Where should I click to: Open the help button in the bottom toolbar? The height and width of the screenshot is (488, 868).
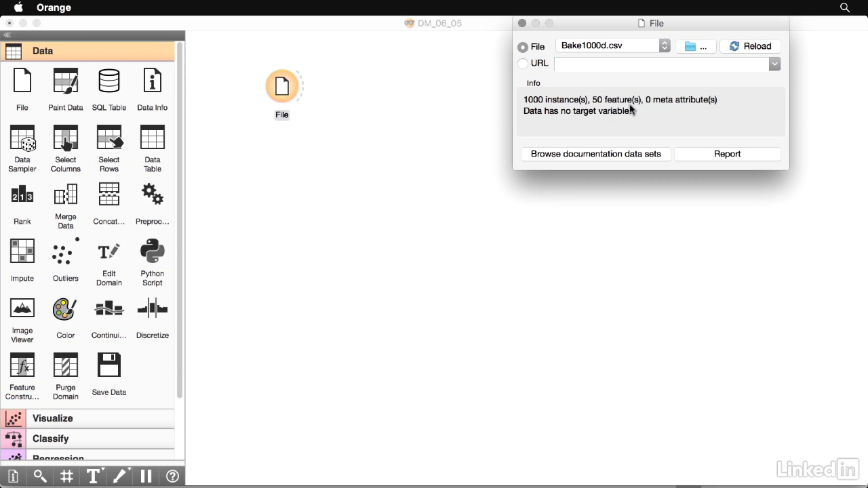point(172,476)
